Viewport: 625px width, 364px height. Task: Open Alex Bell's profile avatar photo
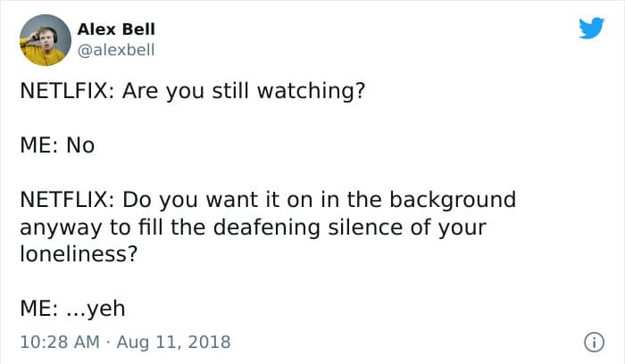point(45,40)
